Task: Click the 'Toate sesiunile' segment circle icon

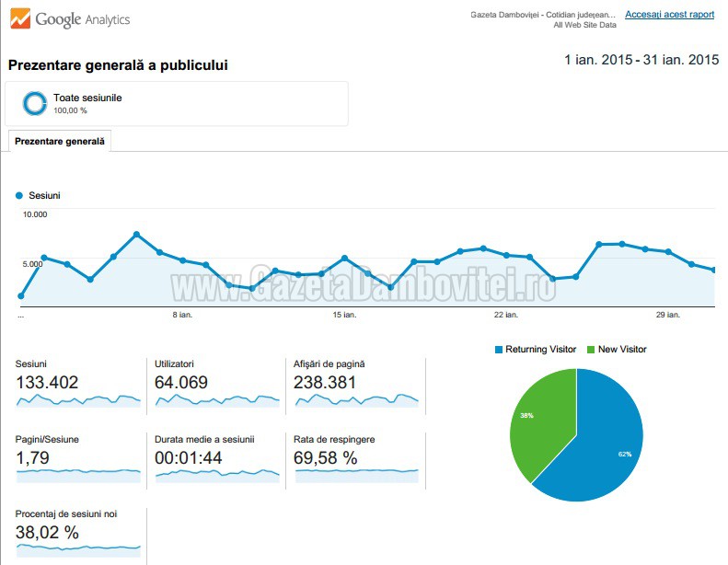Action: pyautogui.click(x=35, y=103)
